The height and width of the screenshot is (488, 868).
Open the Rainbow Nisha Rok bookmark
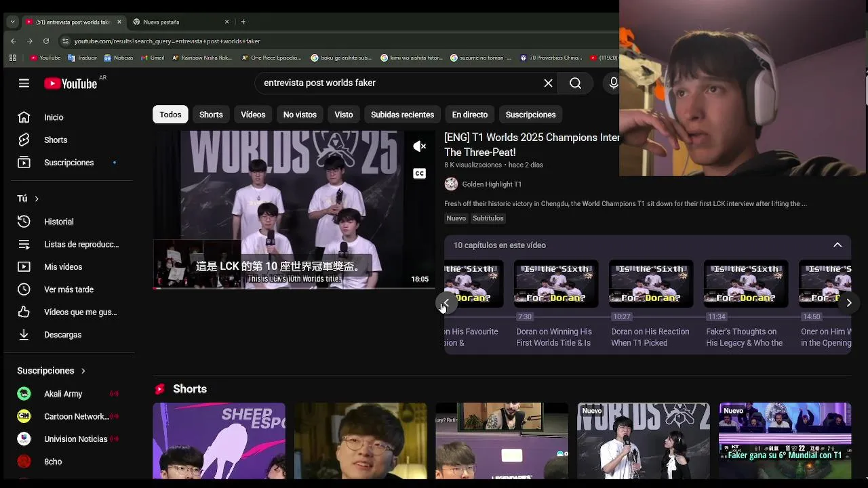[202, 58]
